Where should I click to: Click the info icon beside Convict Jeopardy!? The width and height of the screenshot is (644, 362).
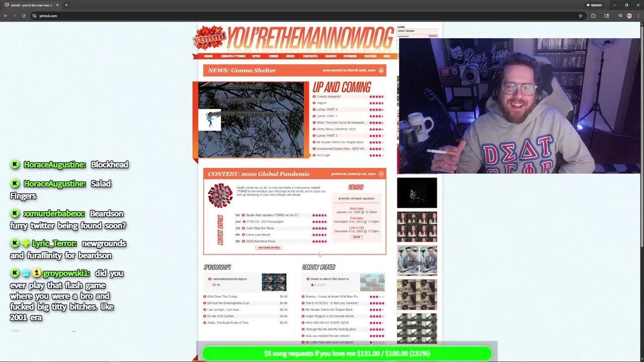[314, 97]
